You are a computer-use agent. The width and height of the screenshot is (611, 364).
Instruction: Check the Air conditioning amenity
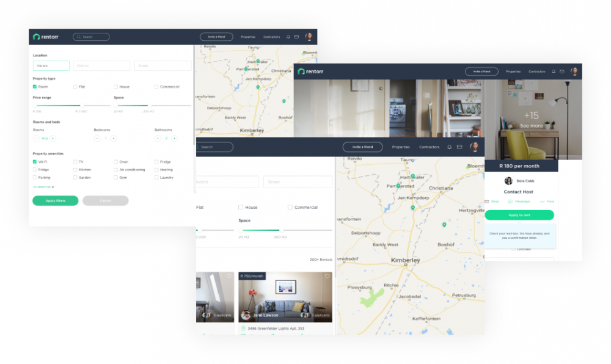pyautogui.click(x=115, y=170)
